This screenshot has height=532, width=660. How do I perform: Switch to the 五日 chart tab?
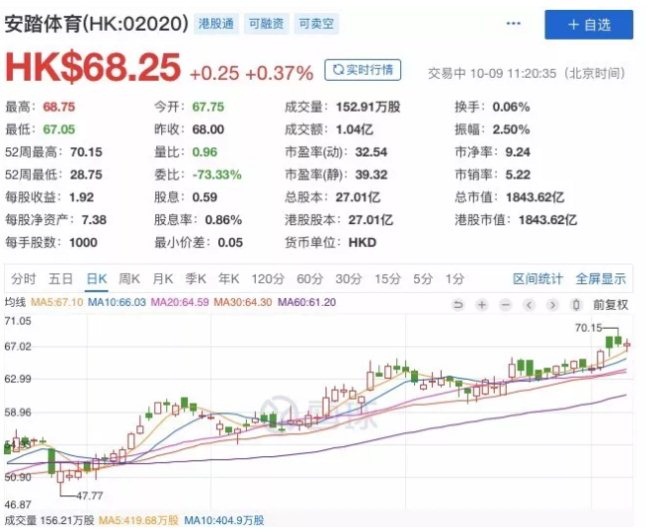pos(61,279)
